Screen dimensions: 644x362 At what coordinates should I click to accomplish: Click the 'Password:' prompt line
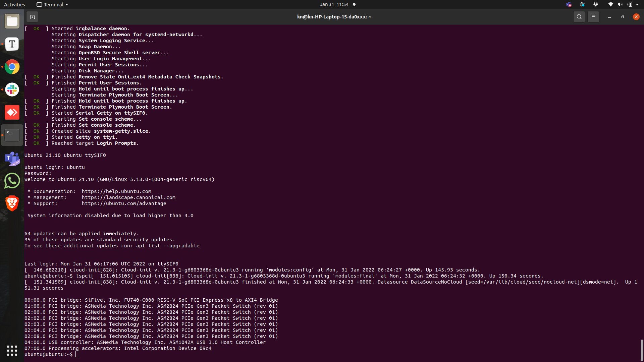click(x=38, y=173)
